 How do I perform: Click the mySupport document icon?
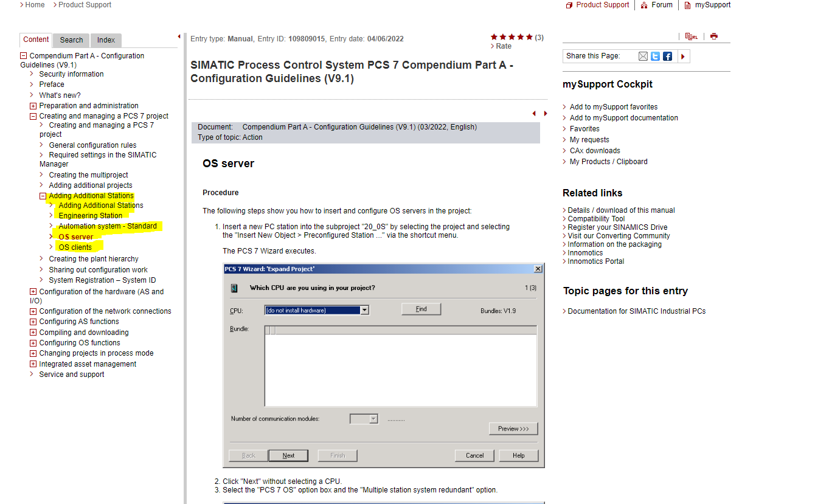coord(688,5)
